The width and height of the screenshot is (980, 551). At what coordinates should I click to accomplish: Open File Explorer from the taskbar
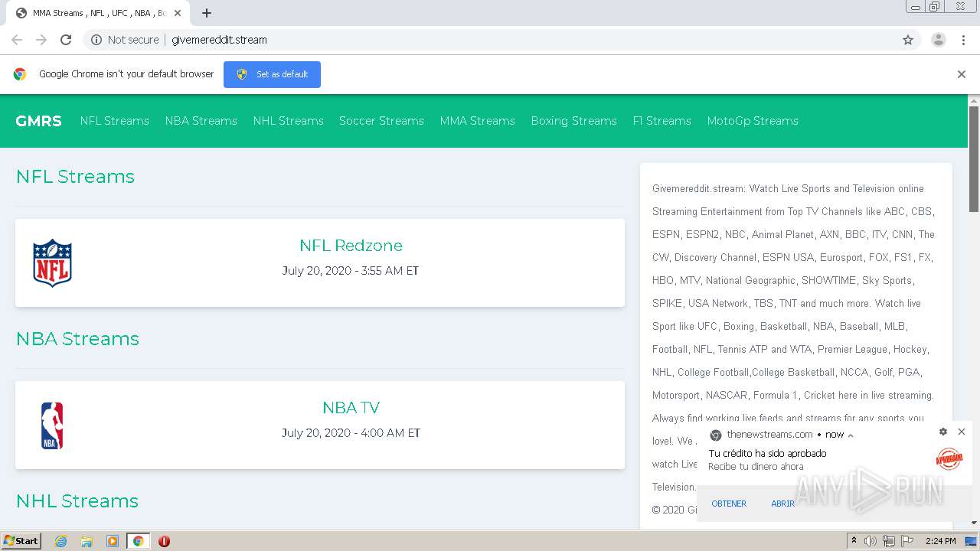point(87,541)
